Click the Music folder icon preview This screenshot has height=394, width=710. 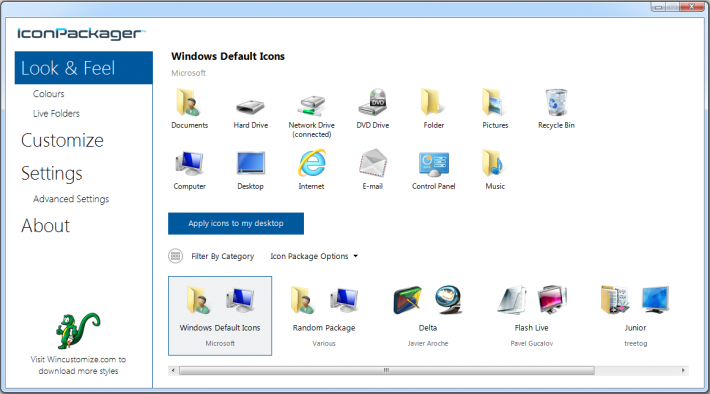pyautogui.click(x=494, y=163)
